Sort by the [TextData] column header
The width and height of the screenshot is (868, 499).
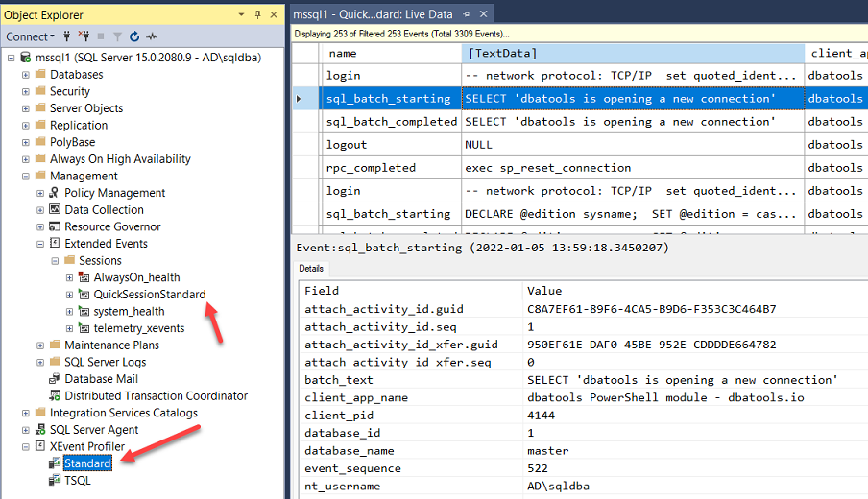tap(633, 54)
